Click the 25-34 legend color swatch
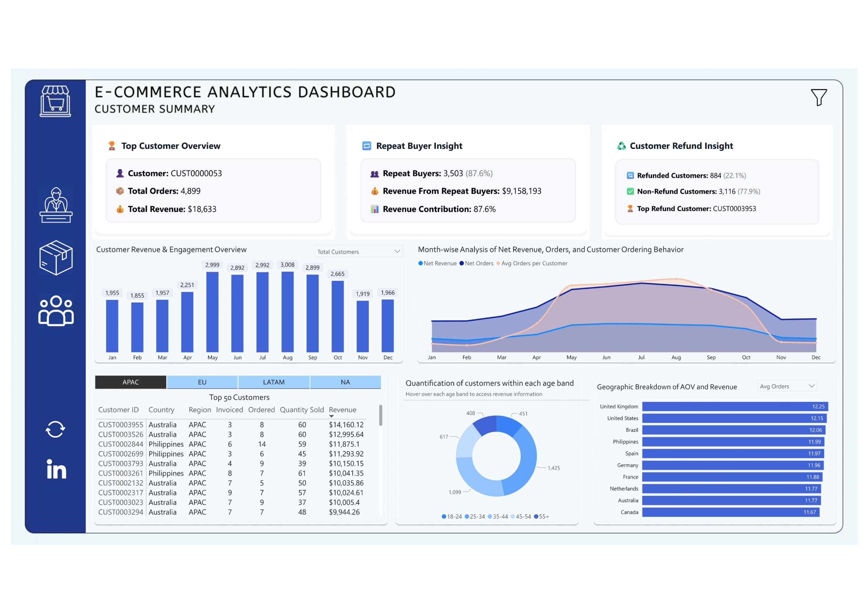The image size is (868, 614). coord(467,517)
